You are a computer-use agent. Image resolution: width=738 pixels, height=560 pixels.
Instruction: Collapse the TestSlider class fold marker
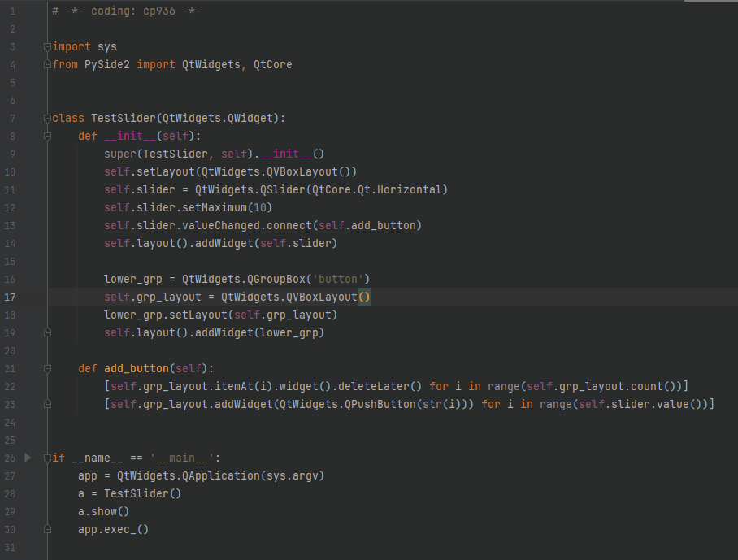tap(48, 118)
